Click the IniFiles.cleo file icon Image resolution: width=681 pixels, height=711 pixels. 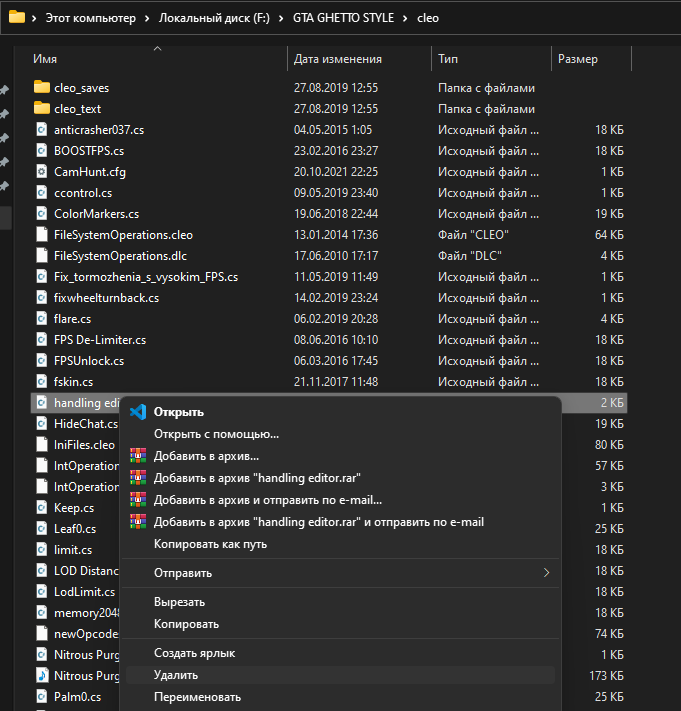click(x=42, y=444)
